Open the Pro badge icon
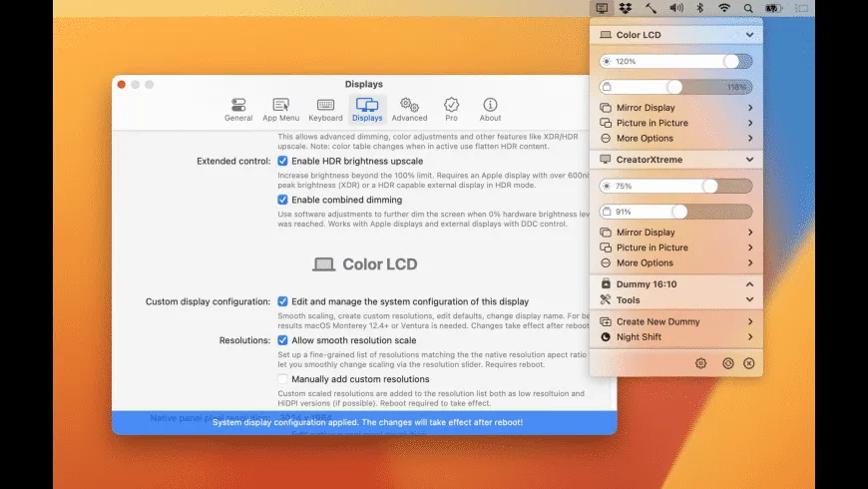This screenshot has width=868, height=489. (x=451, y=109)
